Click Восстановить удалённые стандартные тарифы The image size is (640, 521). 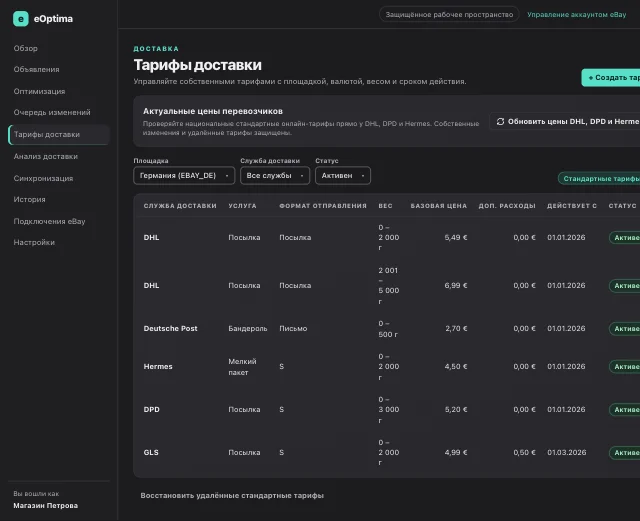click(232, 496)
